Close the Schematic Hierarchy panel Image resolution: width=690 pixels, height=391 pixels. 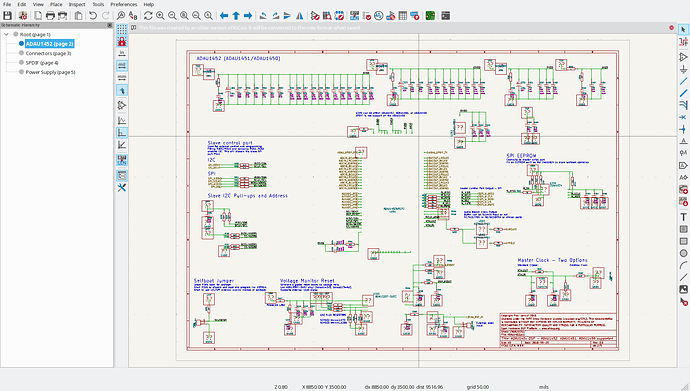(110, 25)
